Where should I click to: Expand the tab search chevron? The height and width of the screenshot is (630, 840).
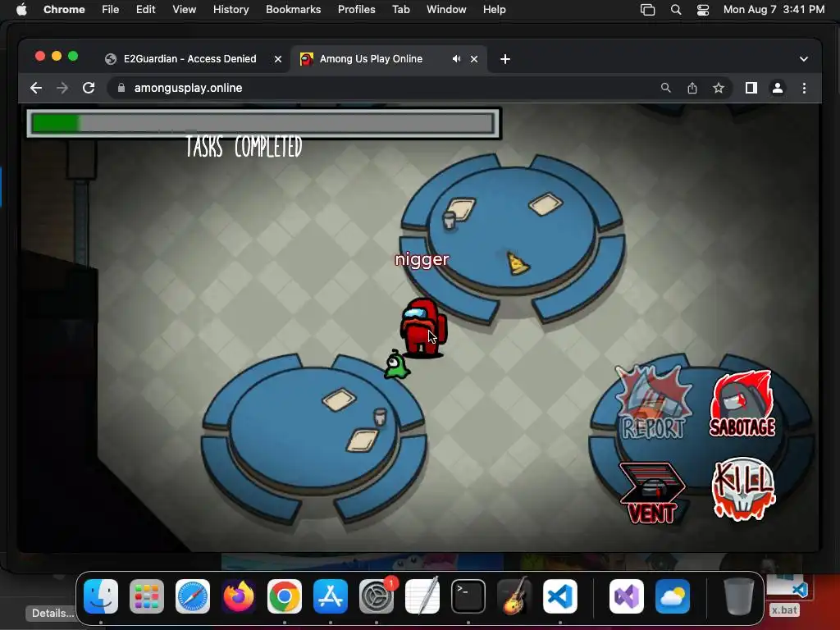coord(804,59)
